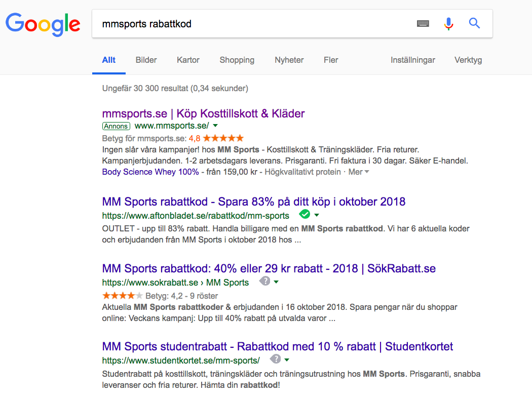The image size is (532, 399).
Task: Click the orange star rating for mmsports.se
Action: (223, 138)
